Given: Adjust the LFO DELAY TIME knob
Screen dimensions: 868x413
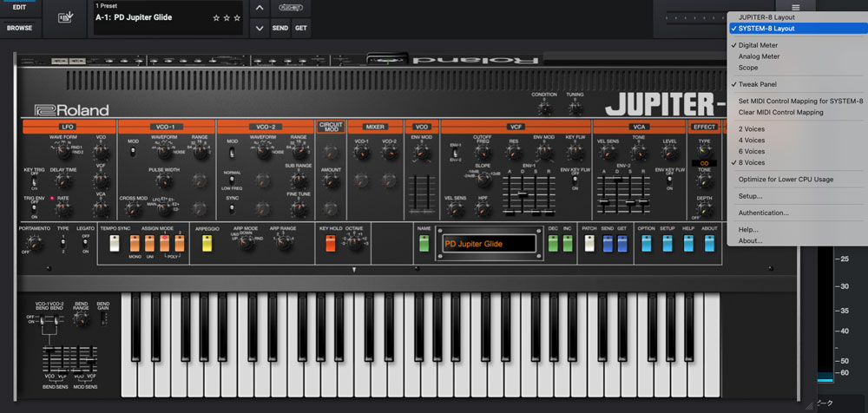Looking at the screenshot, I should [x=63, y=180].
